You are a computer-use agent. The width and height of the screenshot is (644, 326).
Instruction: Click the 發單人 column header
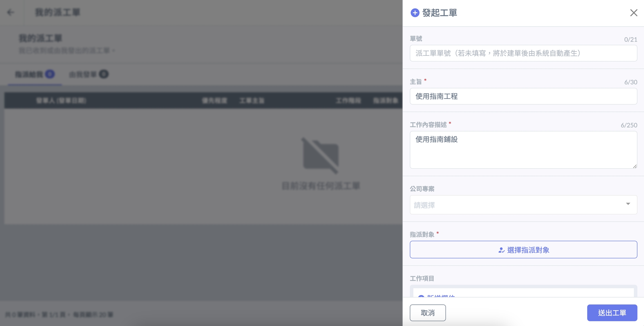coord(61,100)
